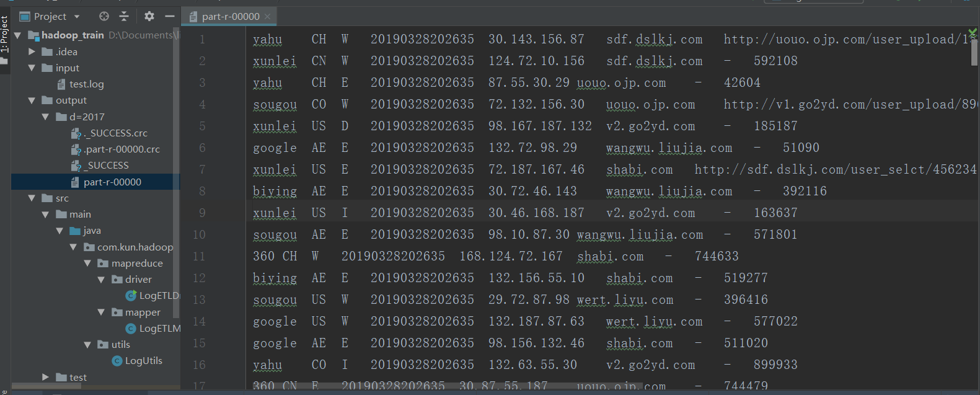Collapse the hadoop_train project root

tap(17, 35)
